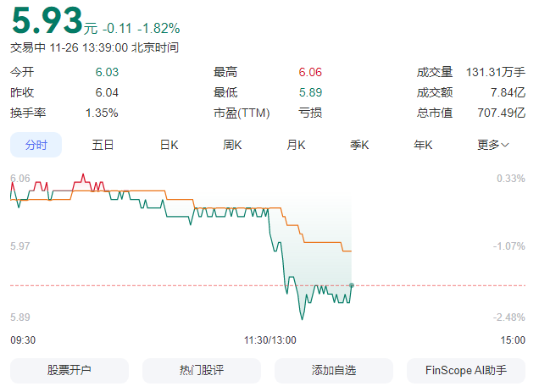
Task: Show the 年K chart
Action: click(423, 145)
